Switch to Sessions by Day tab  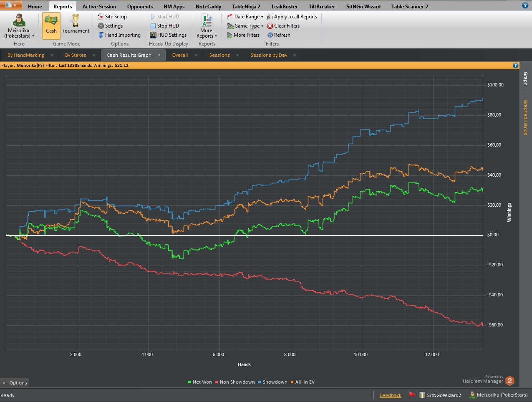point(269,55)
